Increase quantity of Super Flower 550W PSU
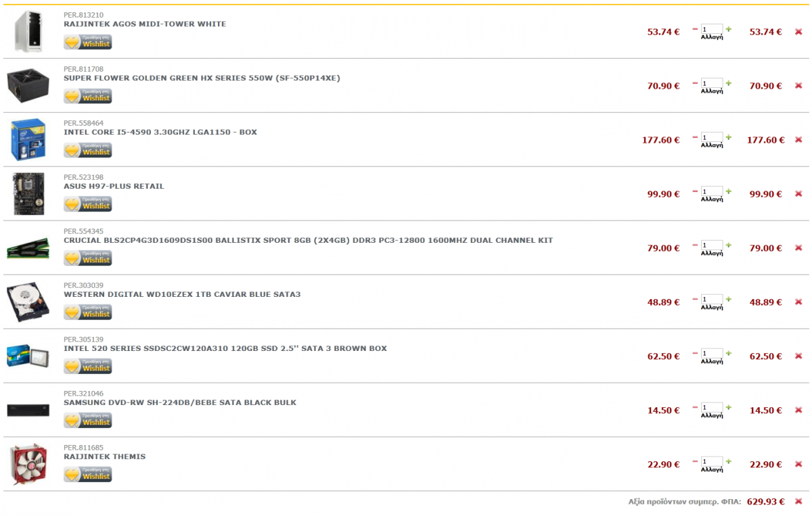 point(729,83)
